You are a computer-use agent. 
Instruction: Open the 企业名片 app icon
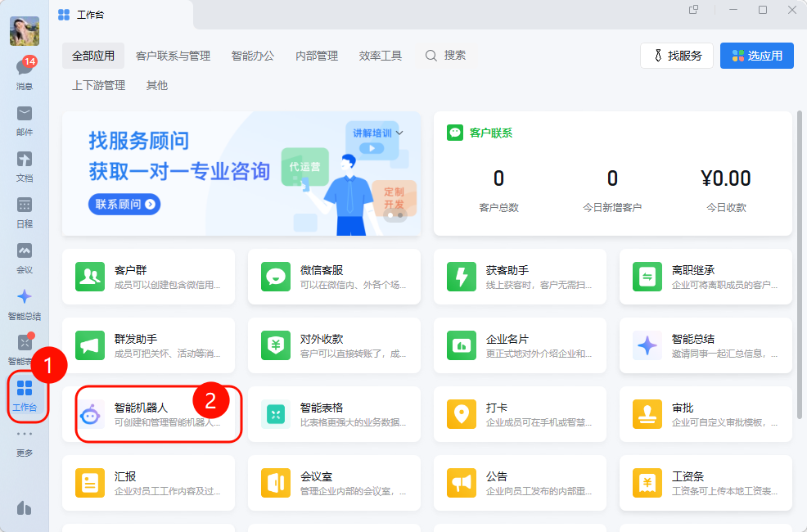tap(462, 345)
